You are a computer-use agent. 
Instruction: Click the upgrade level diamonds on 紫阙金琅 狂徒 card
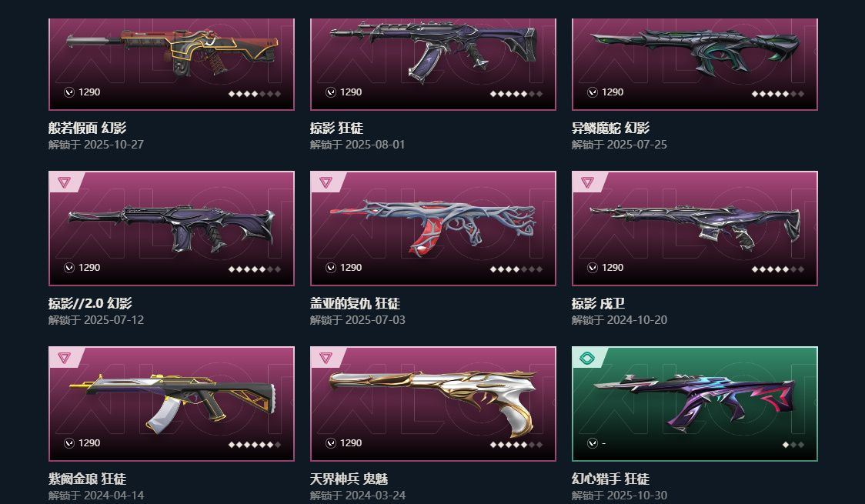pyautogui.click(x=255, y=445)
